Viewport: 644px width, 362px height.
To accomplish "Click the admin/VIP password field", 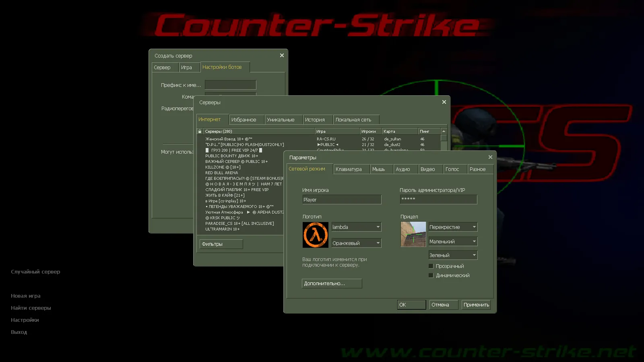I will point(438,200).
